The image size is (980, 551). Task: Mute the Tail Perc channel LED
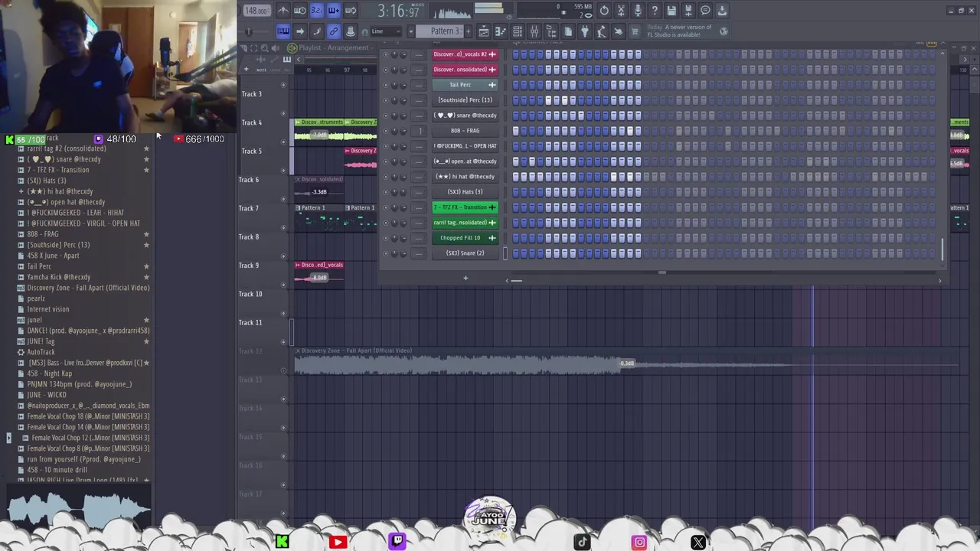pyautogui.click(x=386, y=85)
